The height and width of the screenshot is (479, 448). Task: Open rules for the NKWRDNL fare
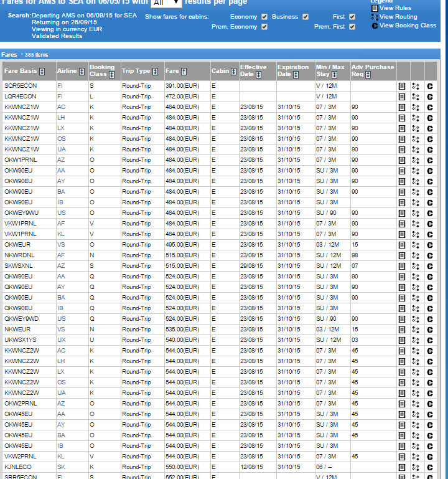(x=402, y=255)
